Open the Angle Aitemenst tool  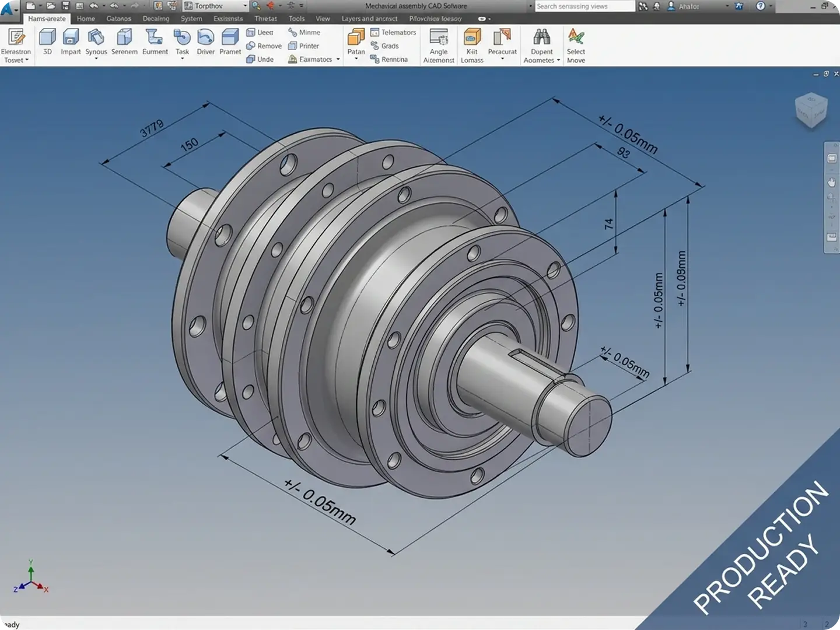(438, 44)
